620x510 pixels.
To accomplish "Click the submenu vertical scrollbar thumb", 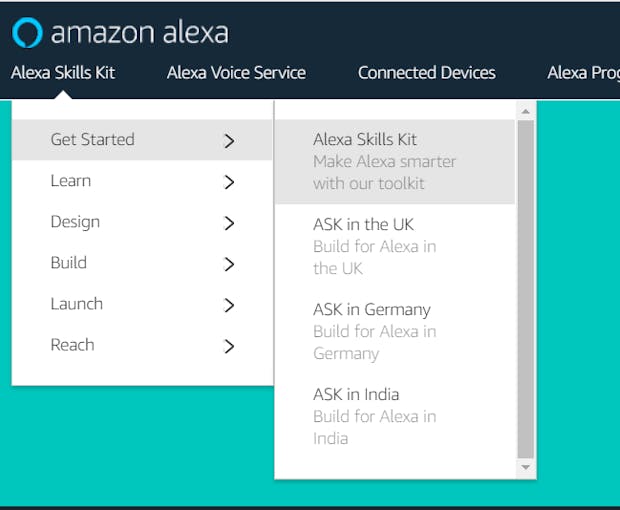I will pos(525,289).
